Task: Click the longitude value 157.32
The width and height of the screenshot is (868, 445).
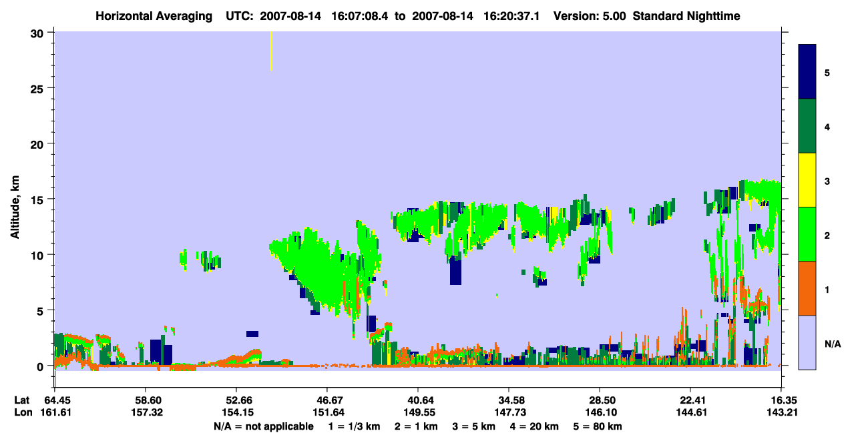Action: tap(146, 412)
